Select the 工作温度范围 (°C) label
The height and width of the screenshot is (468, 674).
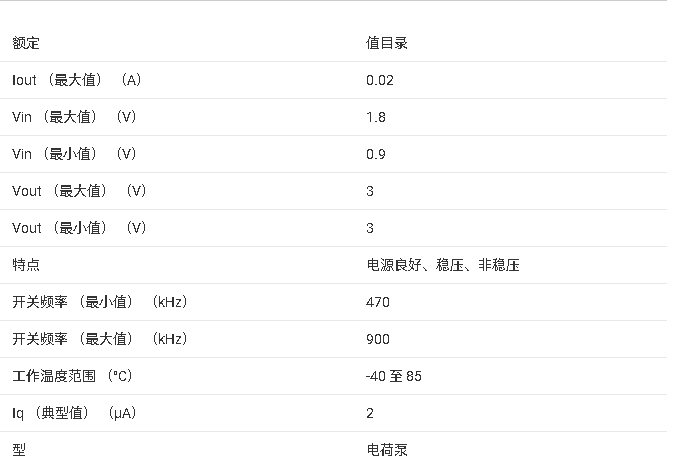pos(72,376)
